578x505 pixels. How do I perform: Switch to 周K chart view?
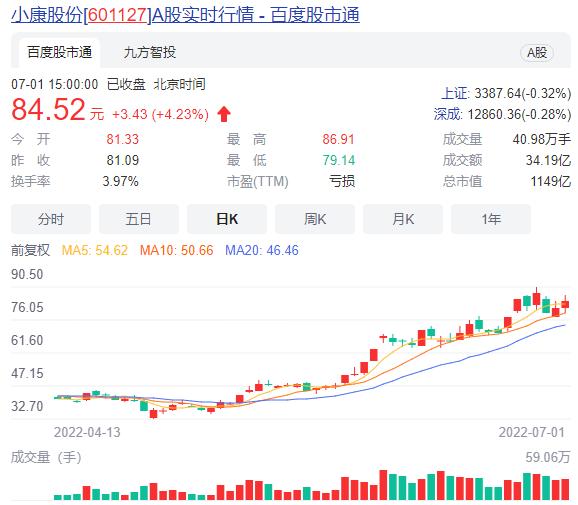point(315,219)
